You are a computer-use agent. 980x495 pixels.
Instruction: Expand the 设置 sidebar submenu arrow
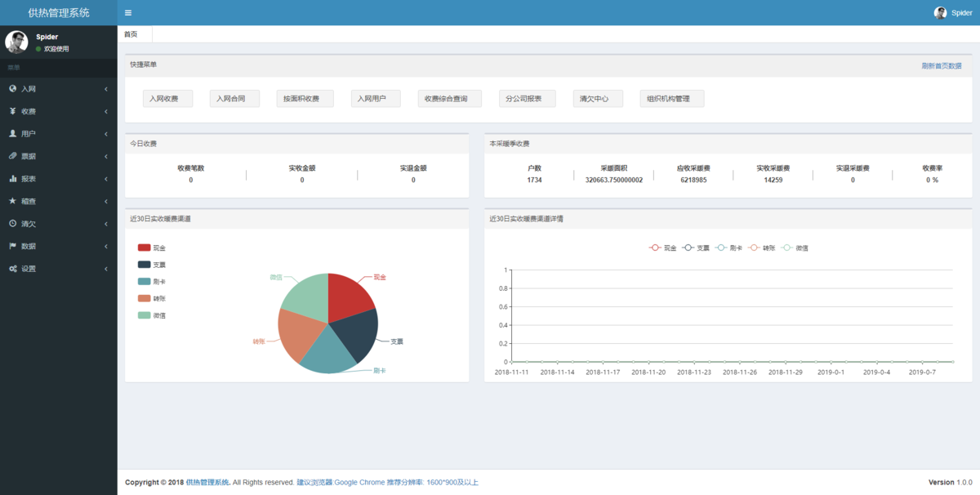tap(106, 269)
